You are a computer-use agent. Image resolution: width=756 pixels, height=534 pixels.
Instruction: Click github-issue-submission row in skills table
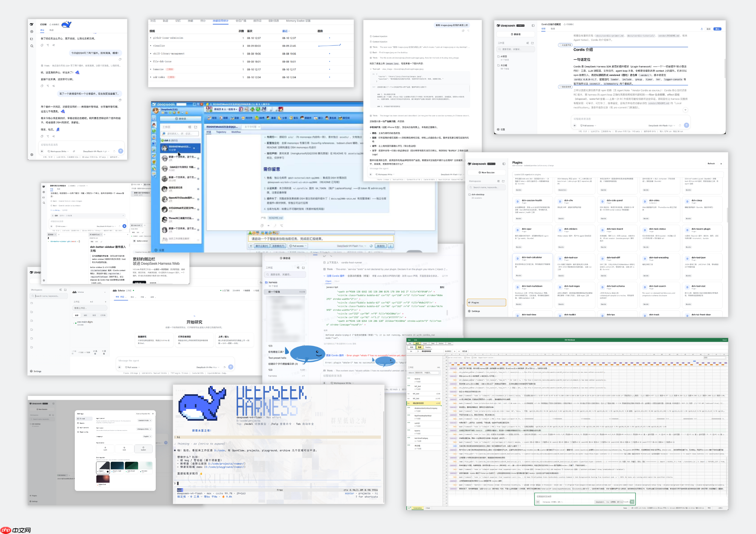click(251, 38)
